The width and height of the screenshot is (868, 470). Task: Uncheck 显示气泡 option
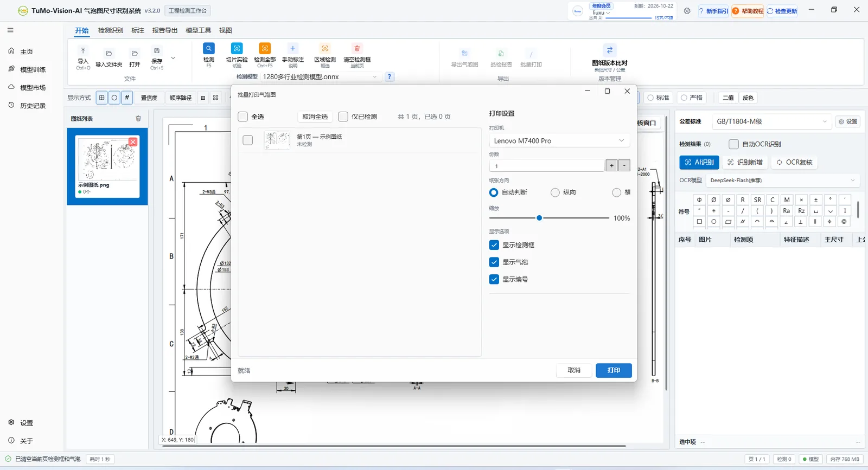(x=494, y=262)
